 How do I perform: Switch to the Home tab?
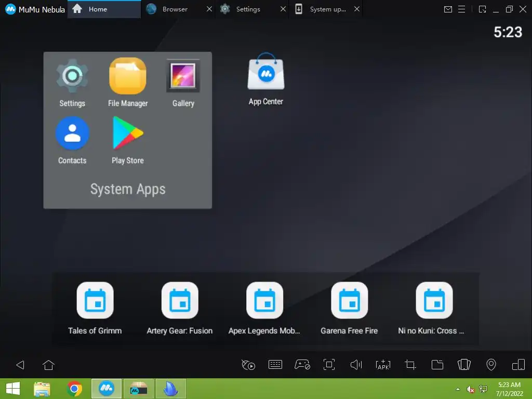[x=104, y=9]
